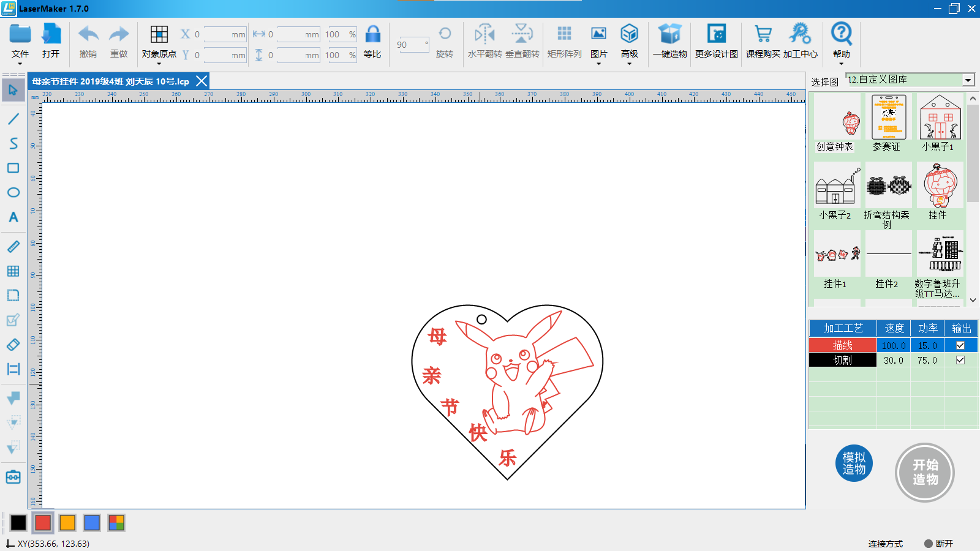Flip horizontally with 水平翻转

coord(484,34)
